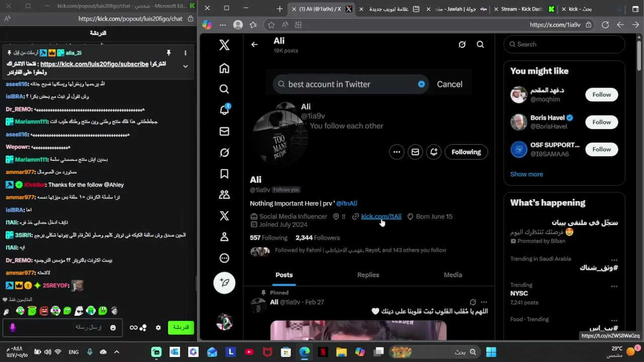Screen dimensions: 644x362
Task: Go back using profile header arrow
Action: 255,44
